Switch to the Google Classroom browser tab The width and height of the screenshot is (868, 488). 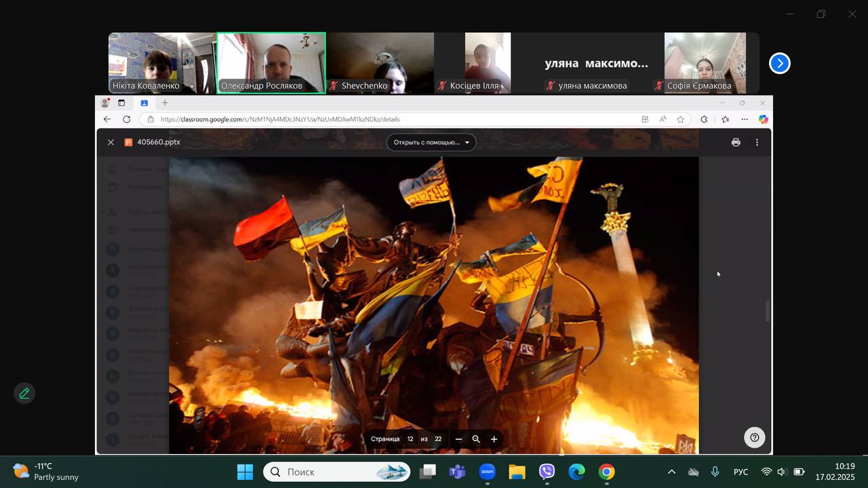[144, 103]
